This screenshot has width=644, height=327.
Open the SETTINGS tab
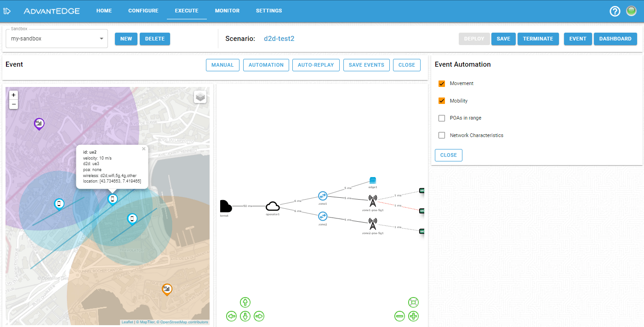click(x=269, y=11)
